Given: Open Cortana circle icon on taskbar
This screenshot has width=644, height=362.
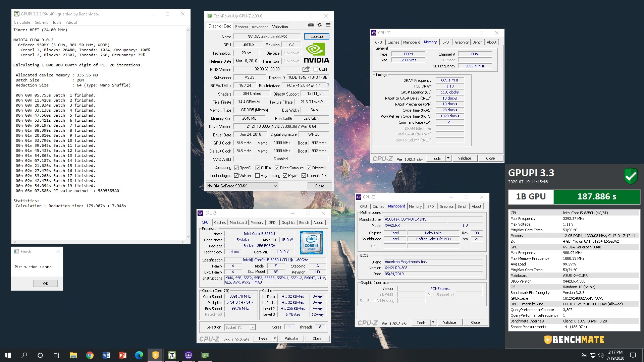Looking at the screenshot, I should (40, 355).
